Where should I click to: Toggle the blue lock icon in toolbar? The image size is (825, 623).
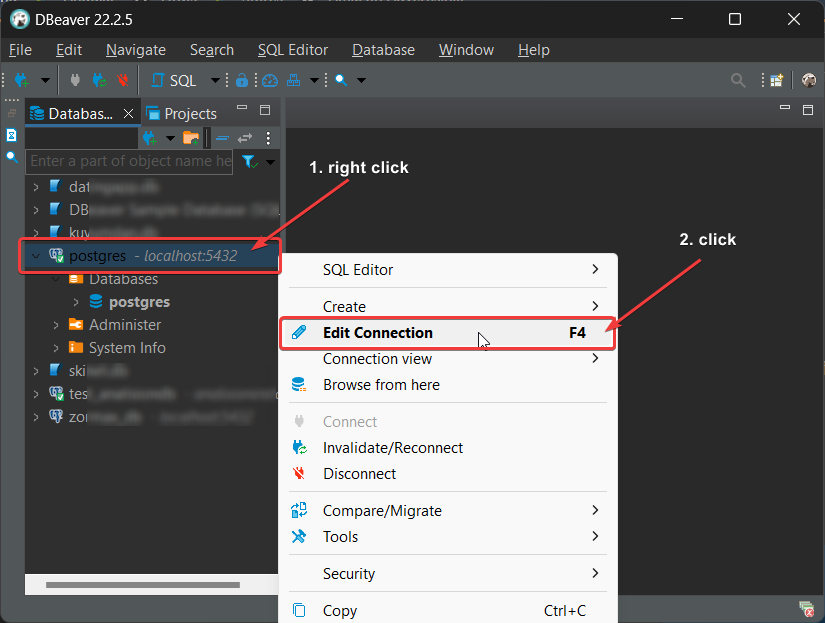point(242,80)
